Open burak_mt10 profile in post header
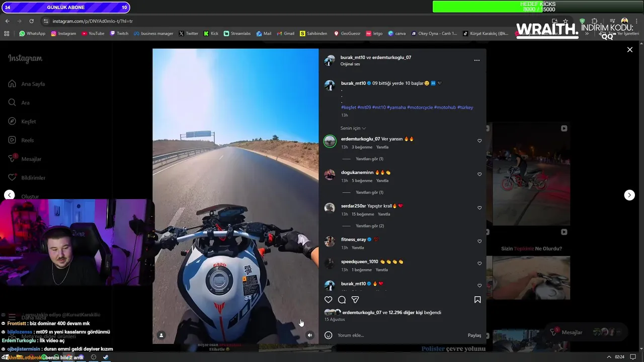Viewport: 644px width, 362px height. coord(353,57)
